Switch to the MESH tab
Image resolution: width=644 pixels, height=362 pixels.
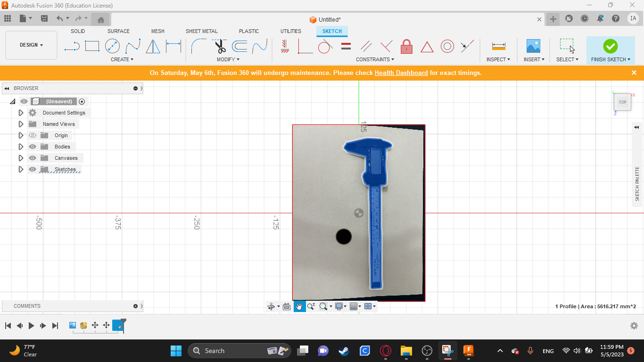[158, 31]
